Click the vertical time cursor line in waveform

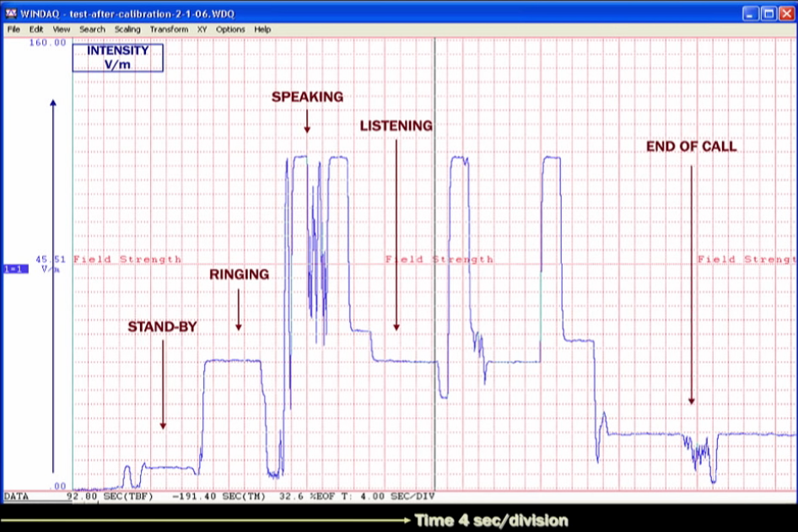pyautogui.click(x=434, y=211)
